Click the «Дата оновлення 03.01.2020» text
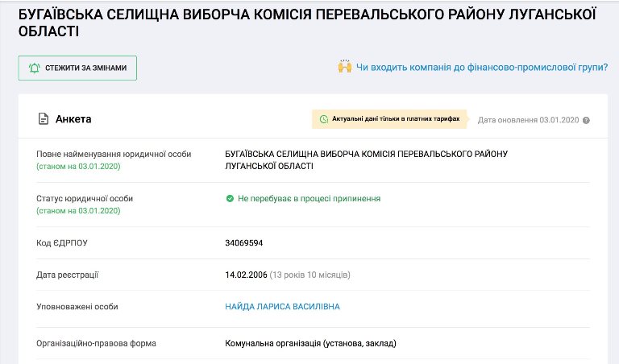619x364 pixels. (x=528, y=120)
